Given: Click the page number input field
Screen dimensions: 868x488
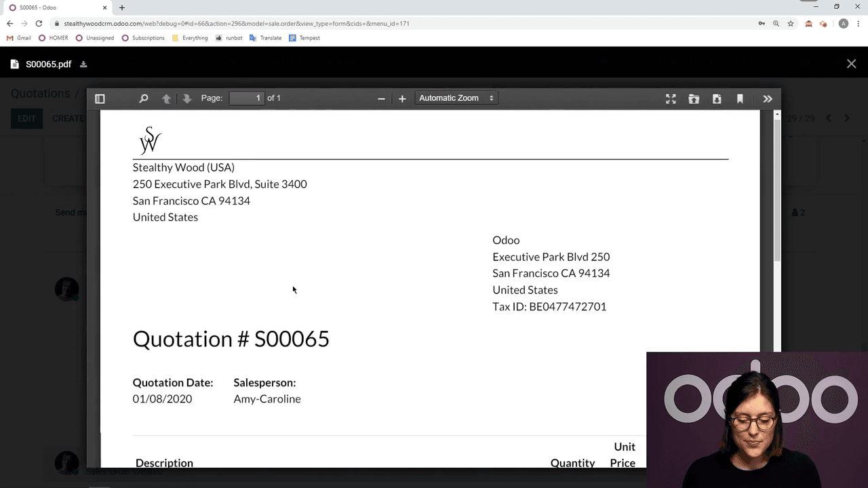Looking at the screenshot, I should (x=247, y=98).
